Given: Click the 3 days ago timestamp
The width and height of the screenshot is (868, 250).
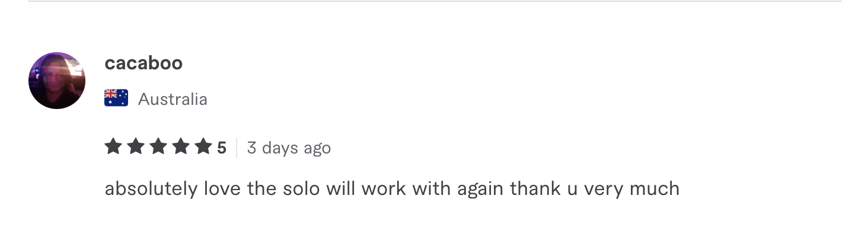Looking at the screenshot, I should tap(289, 148).
